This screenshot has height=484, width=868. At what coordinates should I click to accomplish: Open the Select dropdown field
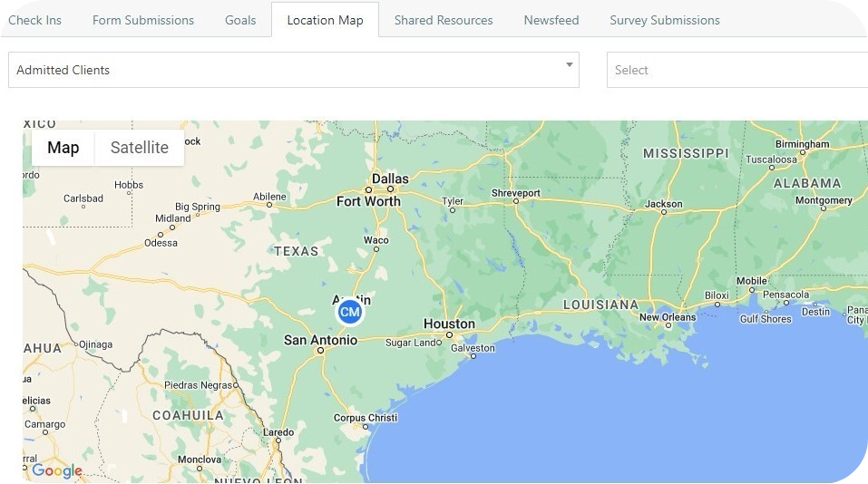tap(737, 70)
